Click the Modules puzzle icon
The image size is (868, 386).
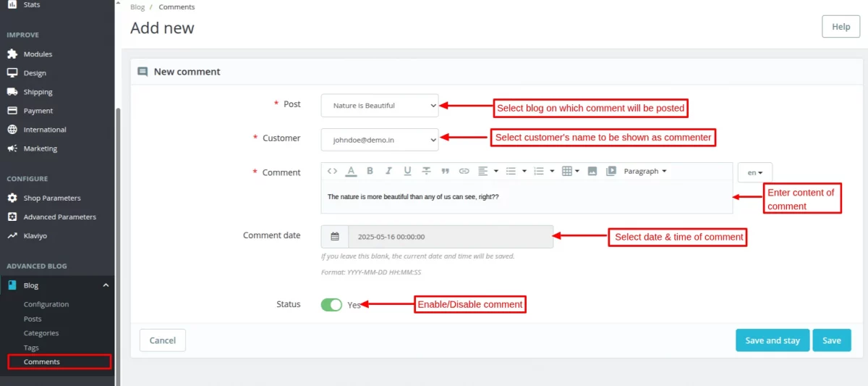[x=12, y=54]
